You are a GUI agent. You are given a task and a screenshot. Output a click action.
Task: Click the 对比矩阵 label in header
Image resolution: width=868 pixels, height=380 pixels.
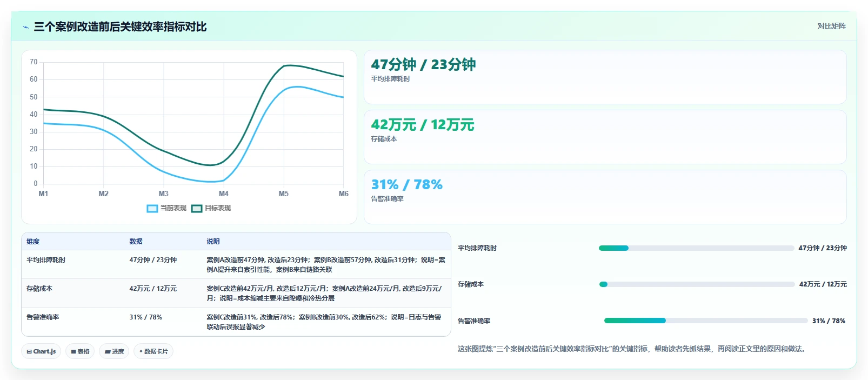tap(831, 26)
